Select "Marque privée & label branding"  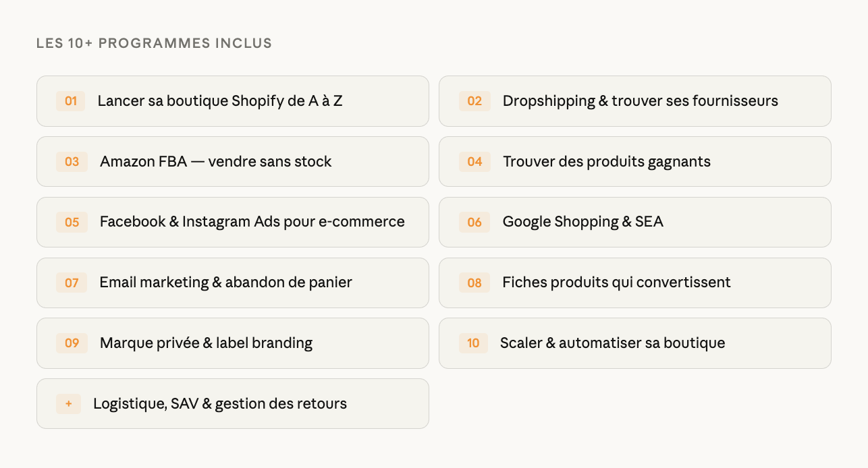(x=206, y=343)
